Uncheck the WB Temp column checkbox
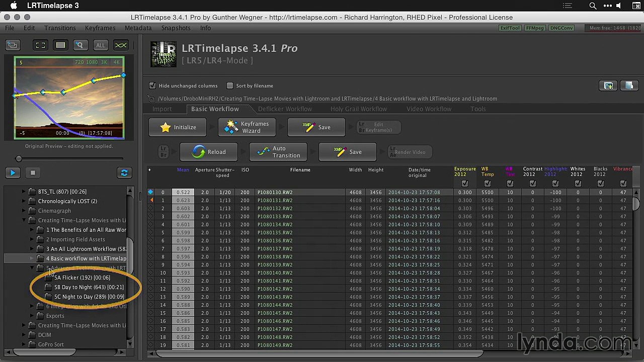The width and height of the screenshot is (644, 362). [x=488, y=184]
